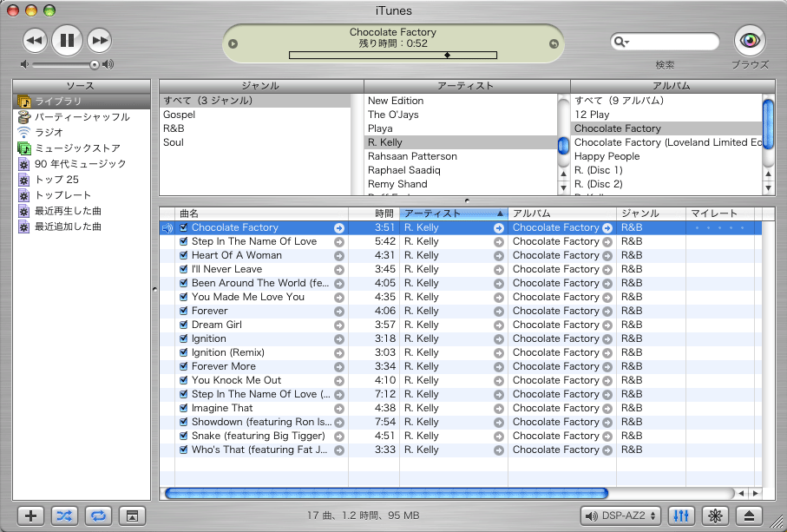Click the max-volume speaker icon
This screenshot has height=532, width=787.
click(x=108, y=64)
